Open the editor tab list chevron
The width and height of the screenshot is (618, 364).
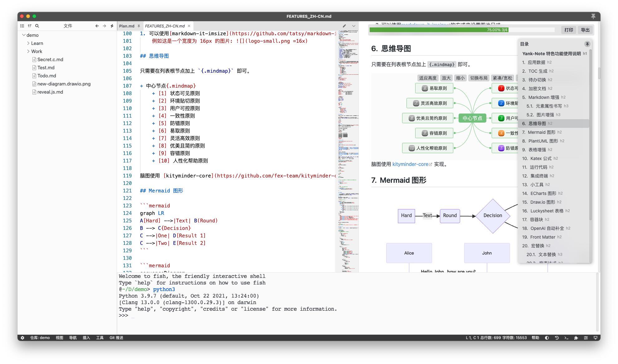(x=354, y=26)
